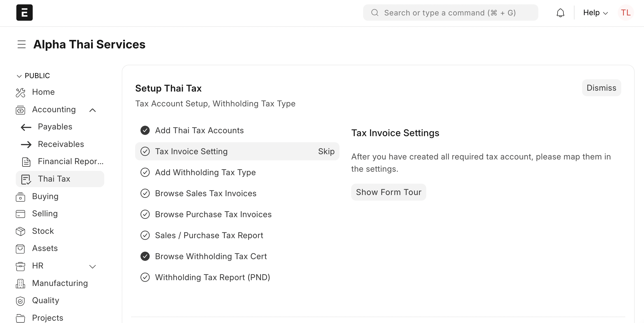
Task: Open the Help dropdown menu
Action: 595,13
